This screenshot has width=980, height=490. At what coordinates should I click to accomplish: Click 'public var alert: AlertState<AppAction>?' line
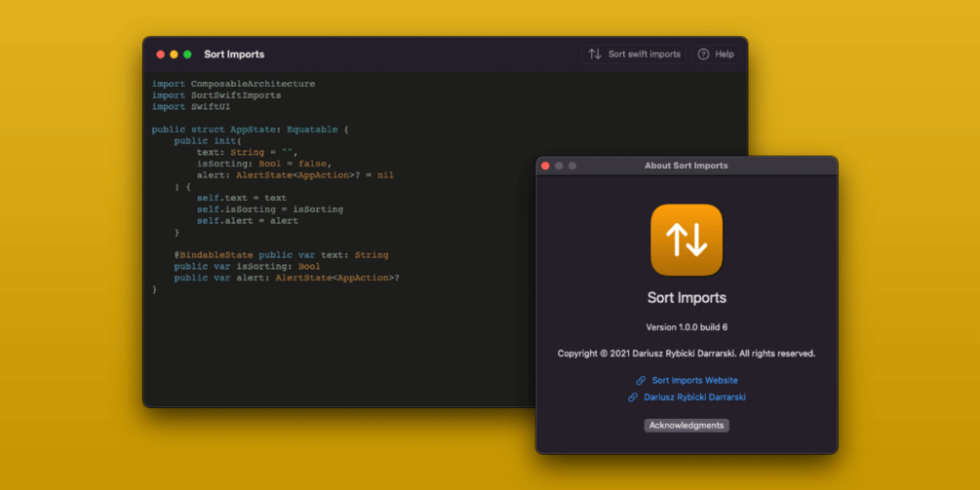[287, 278]
